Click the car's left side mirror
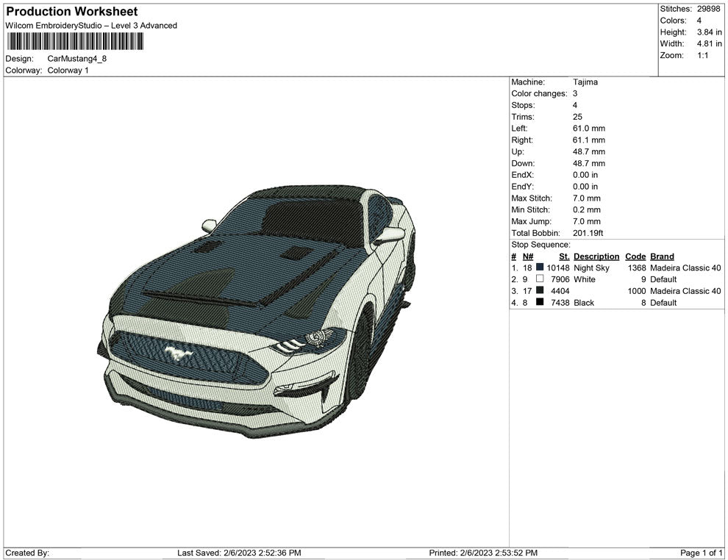The height and width of the screenshot is (560, 728). click(x=210, y=225)
